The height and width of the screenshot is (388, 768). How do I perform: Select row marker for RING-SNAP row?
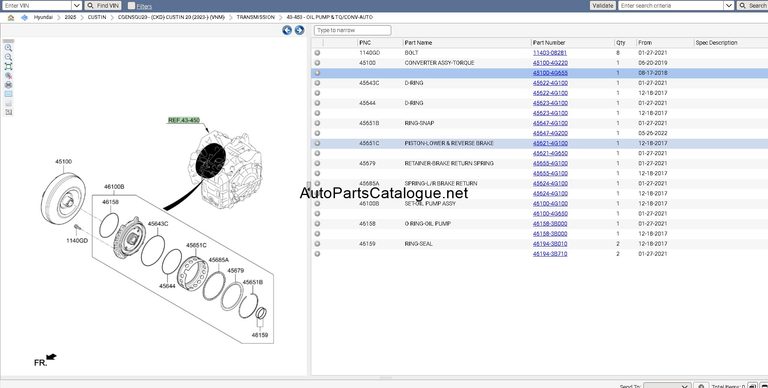click(x=317, y=123)
